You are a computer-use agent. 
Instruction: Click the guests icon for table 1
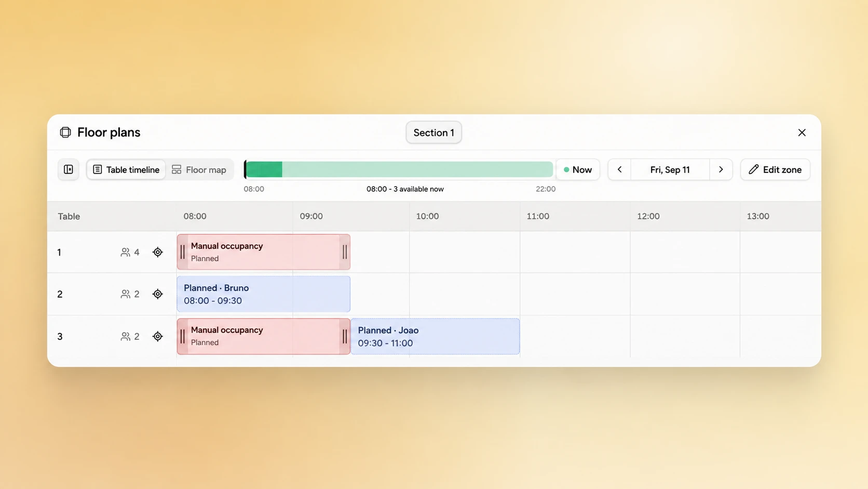125,252
